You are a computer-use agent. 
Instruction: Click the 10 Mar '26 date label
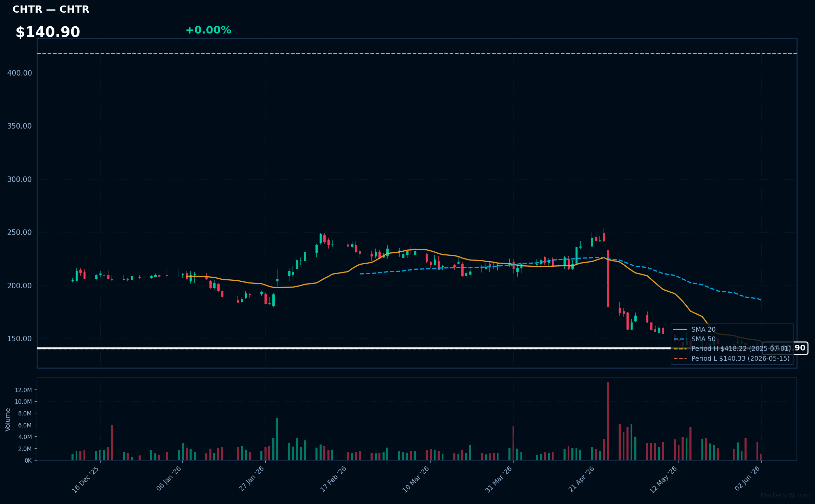[x=416, y=479]
